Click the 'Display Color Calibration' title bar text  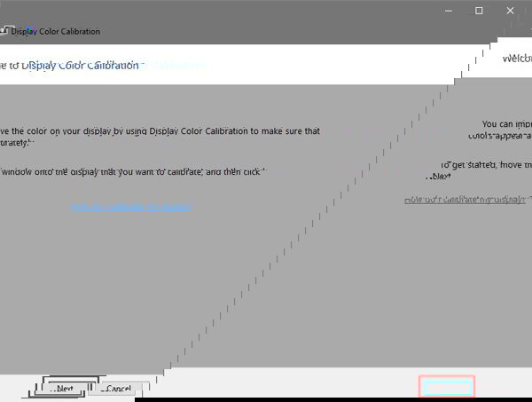[56, 32]
